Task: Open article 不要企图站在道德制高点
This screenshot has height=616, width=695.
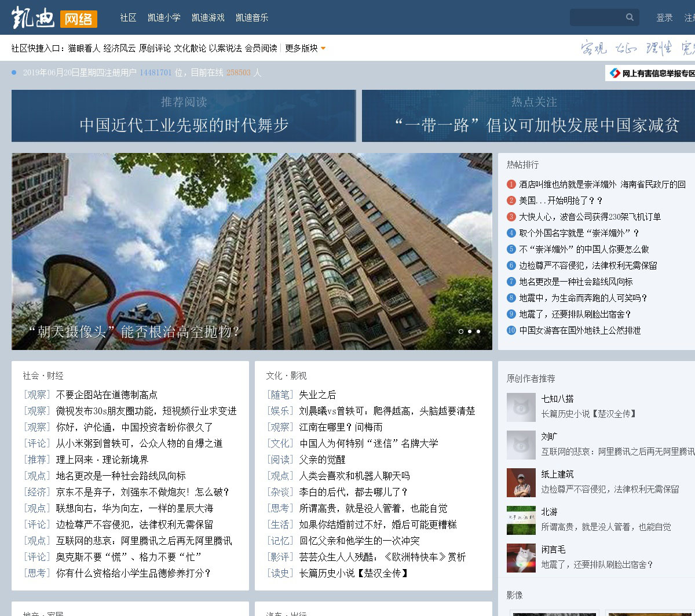Action: 107,395
